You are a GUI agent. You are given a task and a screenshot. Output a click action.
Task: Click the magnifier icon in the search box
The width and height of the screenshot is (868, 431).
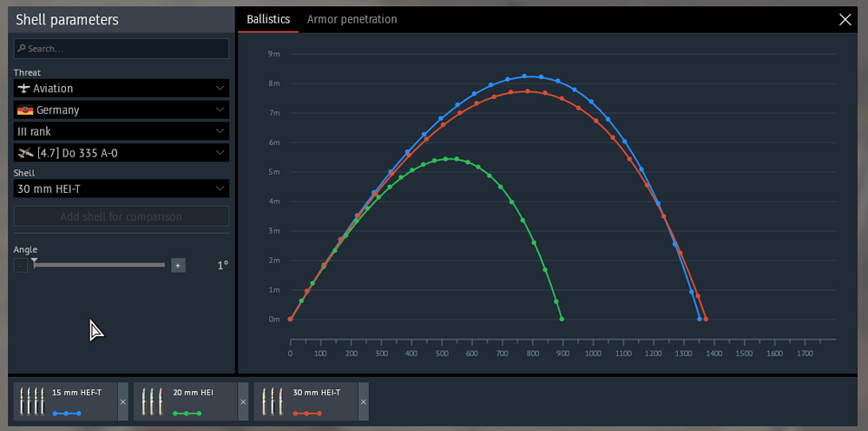pos(22,48)
